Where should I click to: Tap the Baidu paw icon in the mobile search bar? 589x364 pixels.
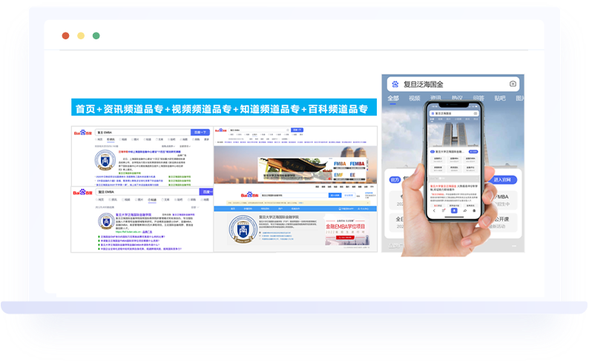[395, 84]
